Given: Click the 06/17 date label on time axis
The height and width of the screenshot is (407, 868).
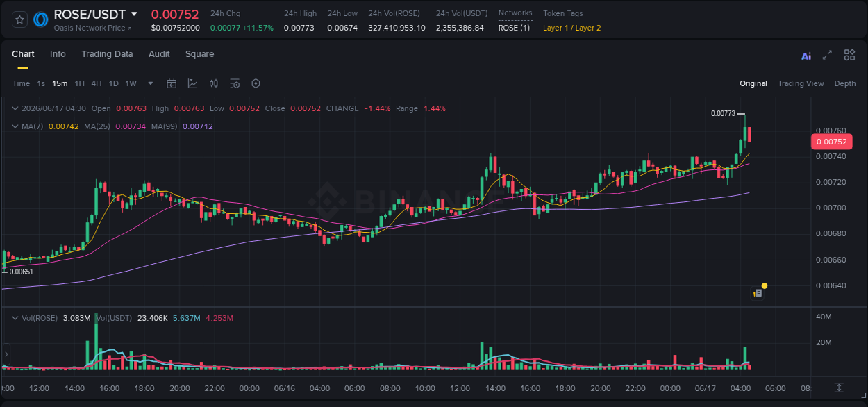Looking at the screenshot, I should point(705,388).
